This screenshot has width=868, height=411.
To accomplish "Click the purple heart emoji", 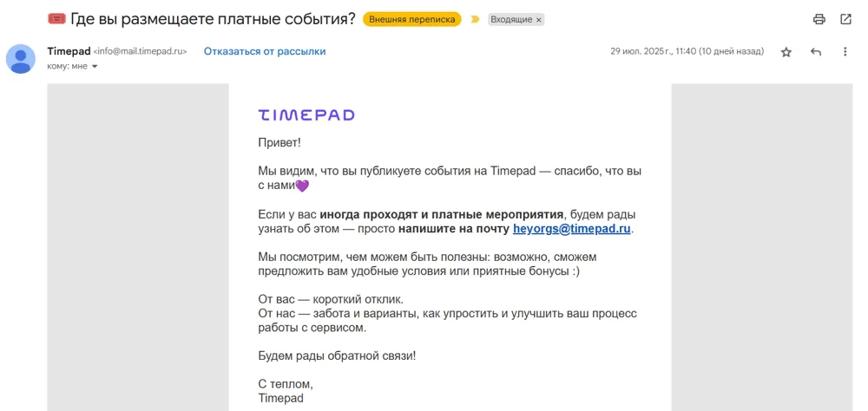I will pyautogui.click(x=302, y=186).
